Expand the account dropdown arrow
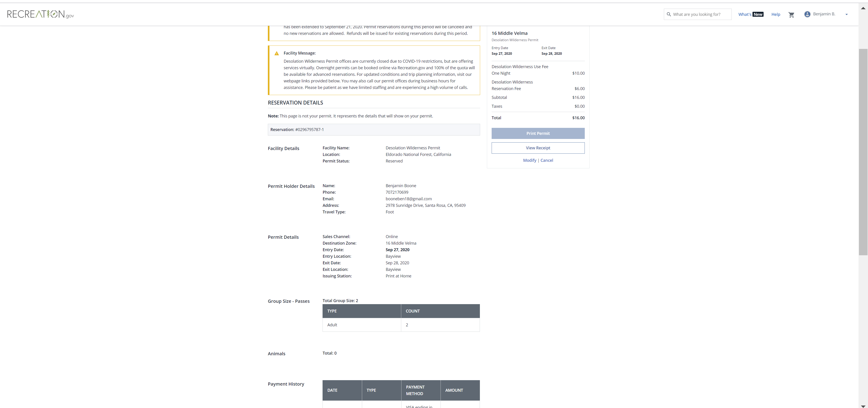The image size is (868, 408). [847, 14]
